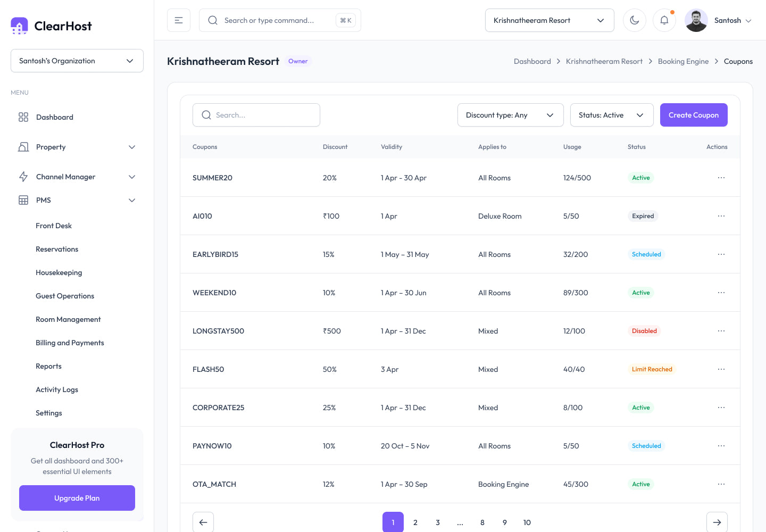This screenshot has width=766, height=532.
Task: Open Reservations in the PMS menu
Action: [57, 249]
